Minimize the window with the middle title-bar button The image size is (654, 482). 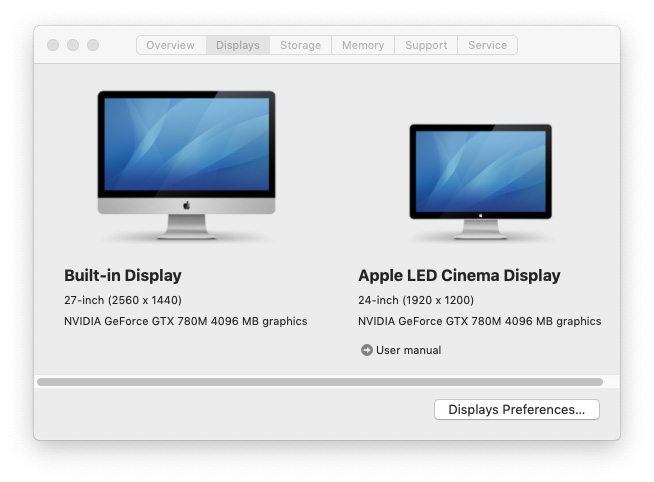click(x=73, y=45)
